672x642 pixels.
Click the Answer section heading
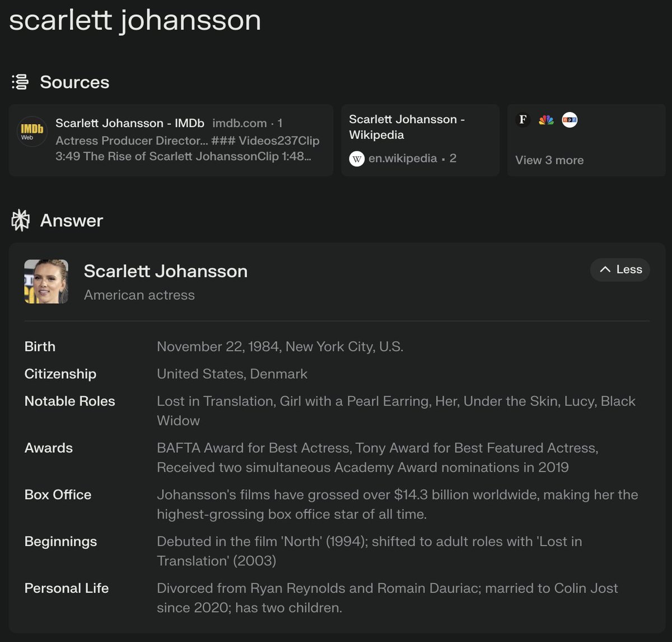(72, 220)
